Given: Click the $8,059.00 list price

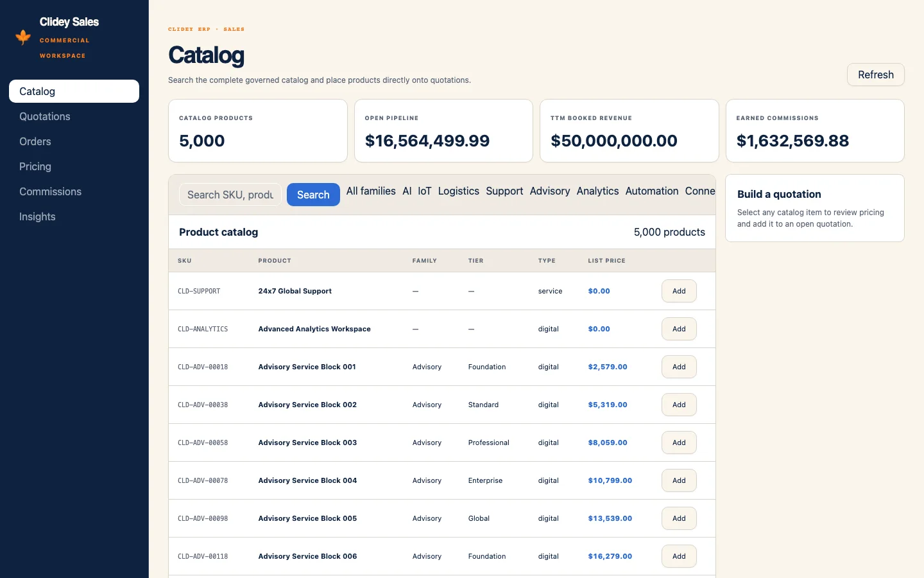Looking at the screenshot, I should point(608,442).
